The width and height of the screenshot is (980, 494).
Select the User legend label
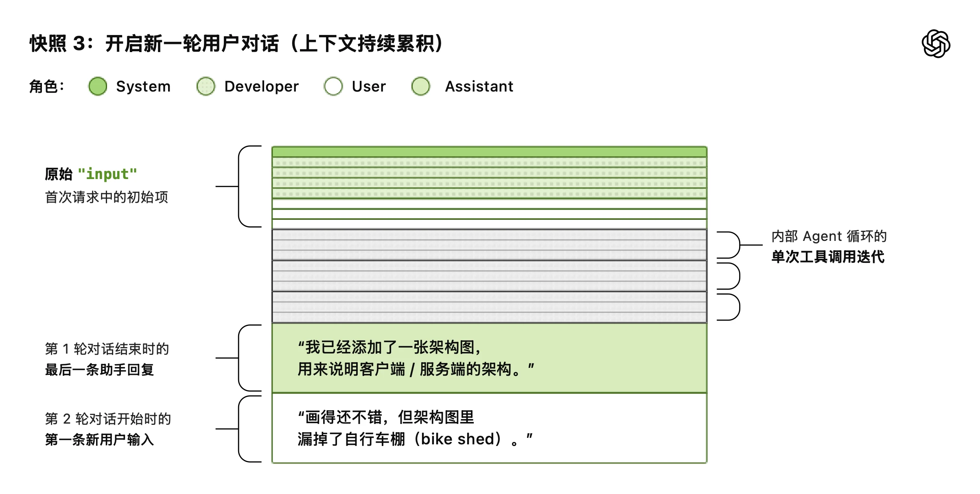369,86
